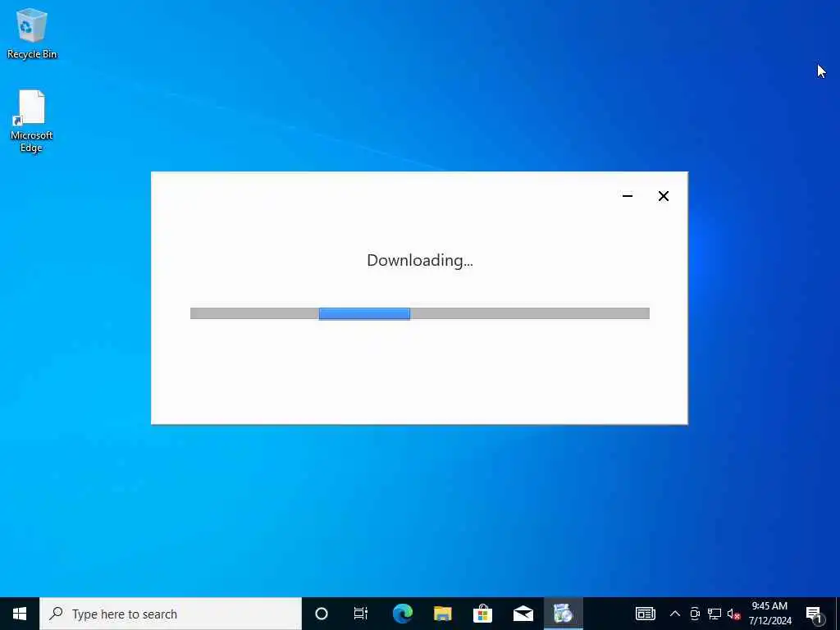Screen dimensions: 840x630
Task: Open the clock showing 9:45 AM
Action: point(769,614)
